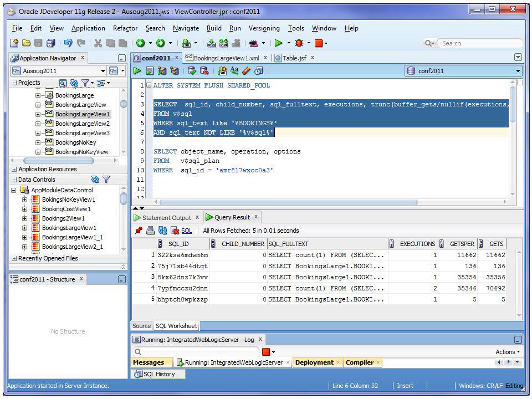532x399 pixels.
Task: Click the green Run project icon in the main toolbar
Action: (x=279, y=43)
